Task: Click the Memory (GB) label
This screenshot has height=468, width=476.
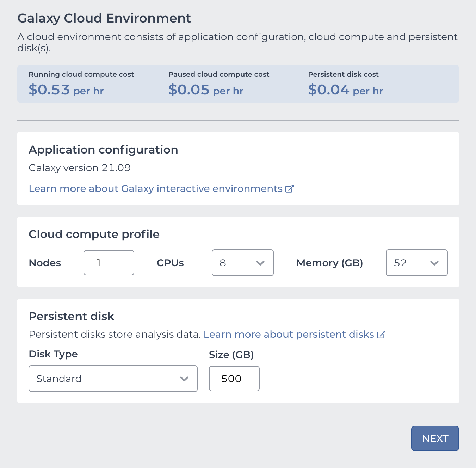Action: (330, 263)
